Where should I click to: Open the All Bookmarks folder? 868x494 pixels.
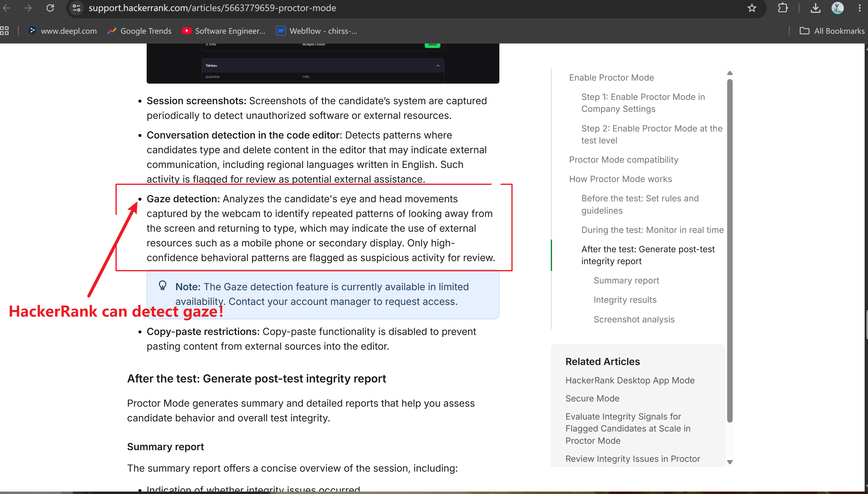832,31
